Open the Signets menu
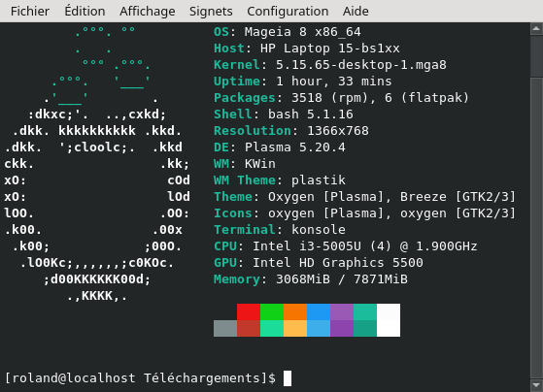 click(211, 11)
